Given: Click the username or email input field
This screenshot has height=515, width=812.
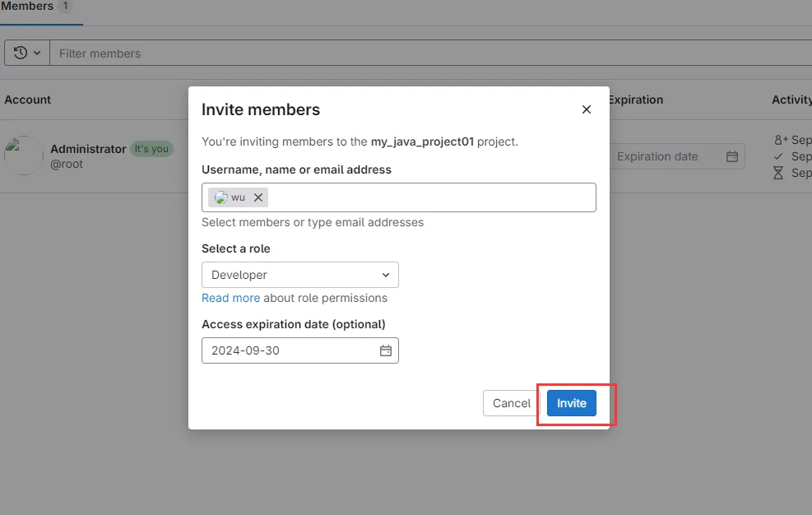Looking at the screenshot, I should click(x=428, y=197).
